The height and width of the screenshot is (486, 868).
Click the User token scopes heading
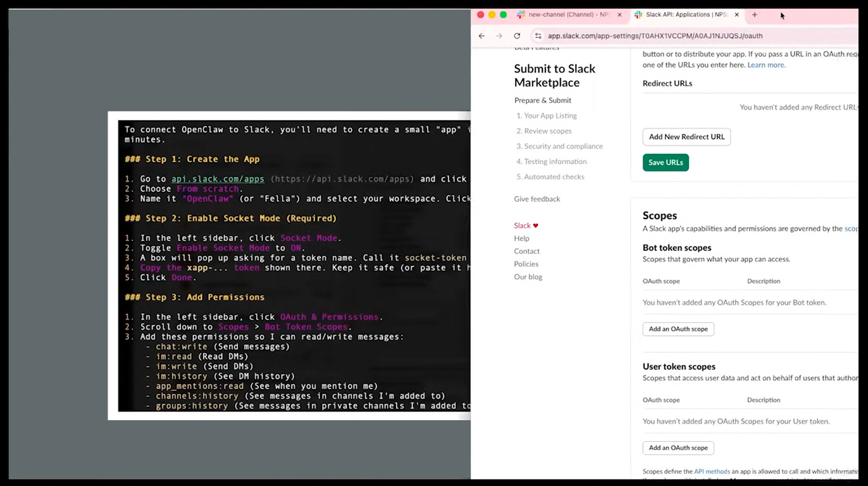pos(679,366)
